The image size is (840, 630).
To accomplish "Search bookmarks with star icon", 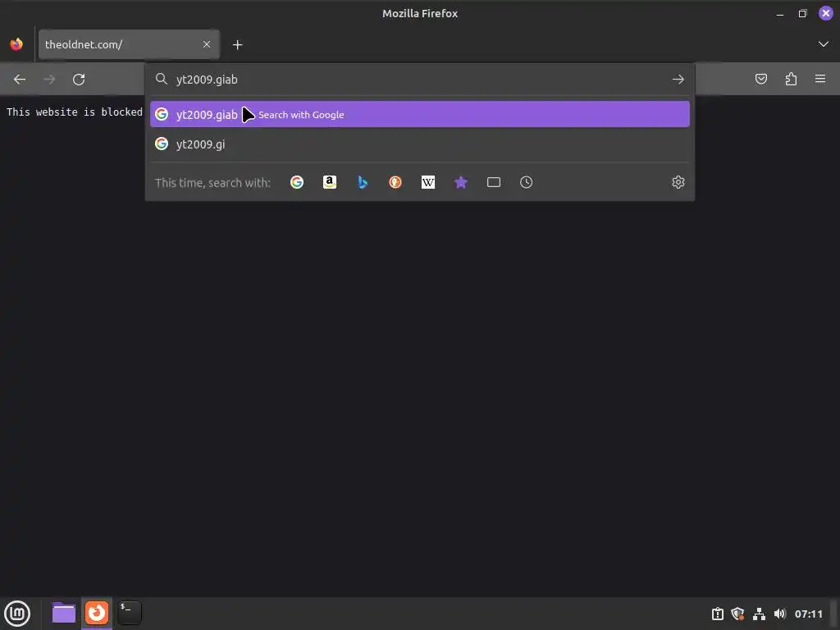I will coord(461,182).
